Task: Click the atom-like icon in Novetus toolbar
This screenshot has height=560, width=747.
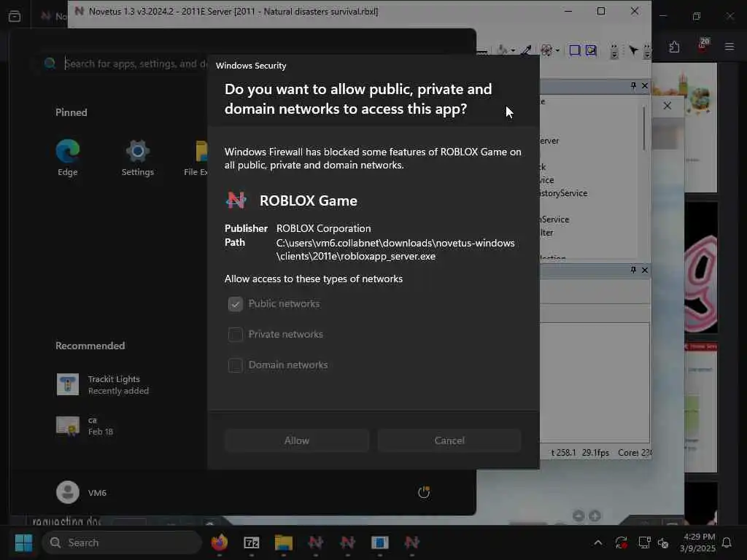Action: coord(546,50)
